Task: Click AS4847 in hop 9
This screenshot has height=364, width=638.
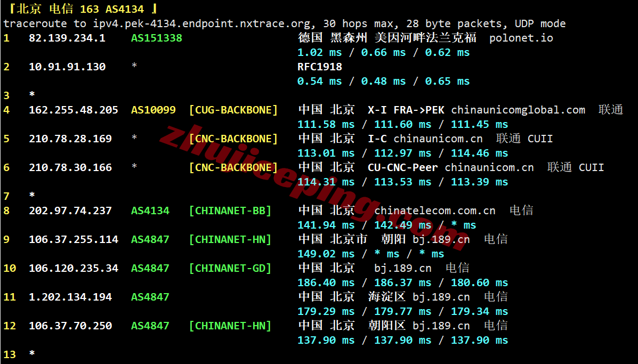Action: pos(150,239)
